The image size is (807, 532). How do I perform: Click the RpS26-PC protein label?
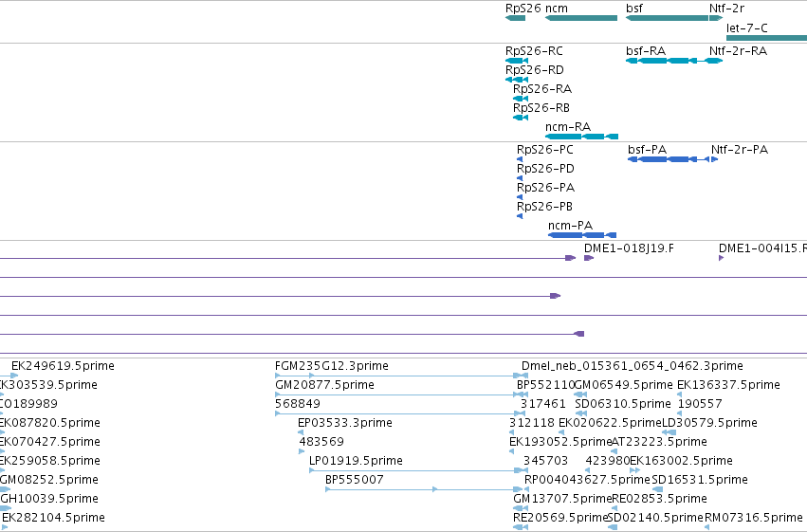tap(545, 150)
